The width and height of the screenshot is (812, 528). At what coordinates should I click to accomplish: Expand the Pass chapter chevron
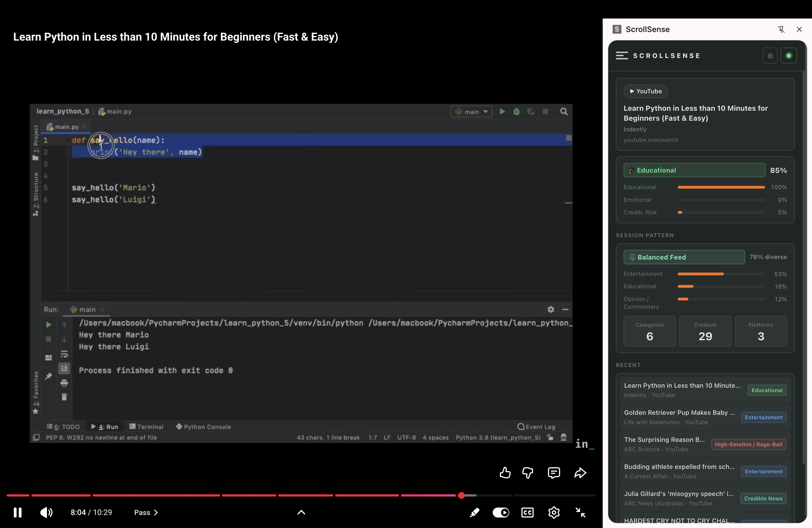tap(156, 512)
